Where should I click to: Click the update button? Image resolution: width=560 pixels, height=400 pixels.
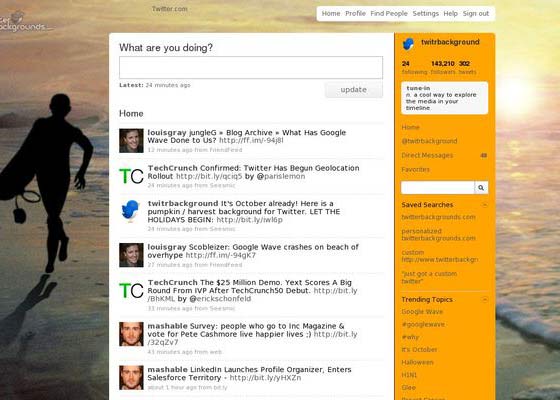354,90
